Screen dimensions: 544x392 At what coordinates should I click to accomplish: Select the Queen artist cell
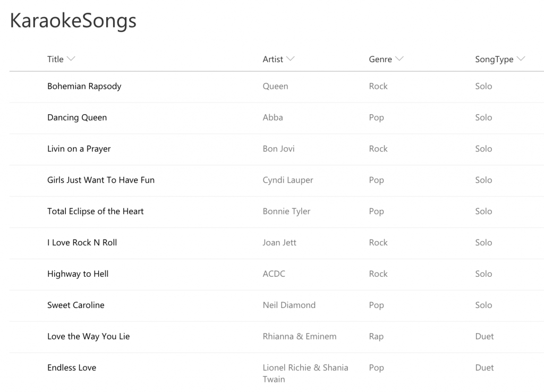click(276, 87)
